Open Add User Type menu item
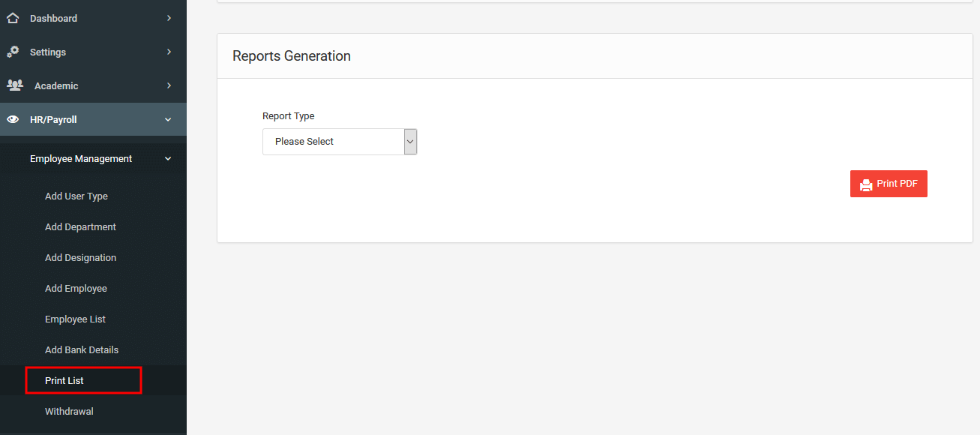Image resolution: width=980 pixels, height=435 pixels. click(76, 196)
